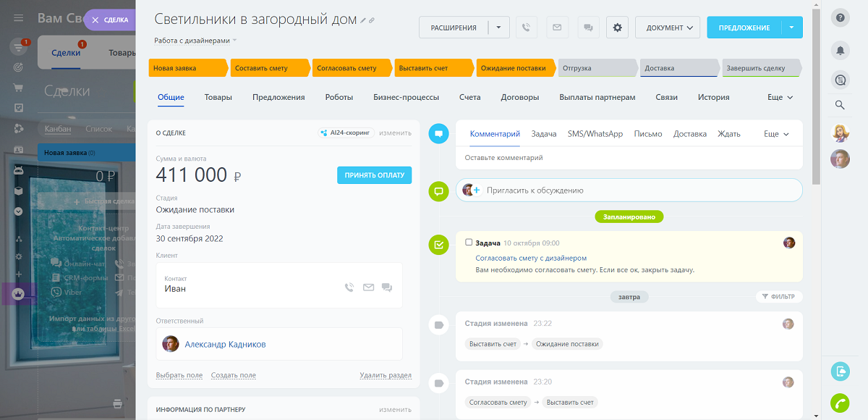Image resolution: width=868 pixels, height=420 pixels.
Task: Open help question mark icon
Action: coord(840,17)
